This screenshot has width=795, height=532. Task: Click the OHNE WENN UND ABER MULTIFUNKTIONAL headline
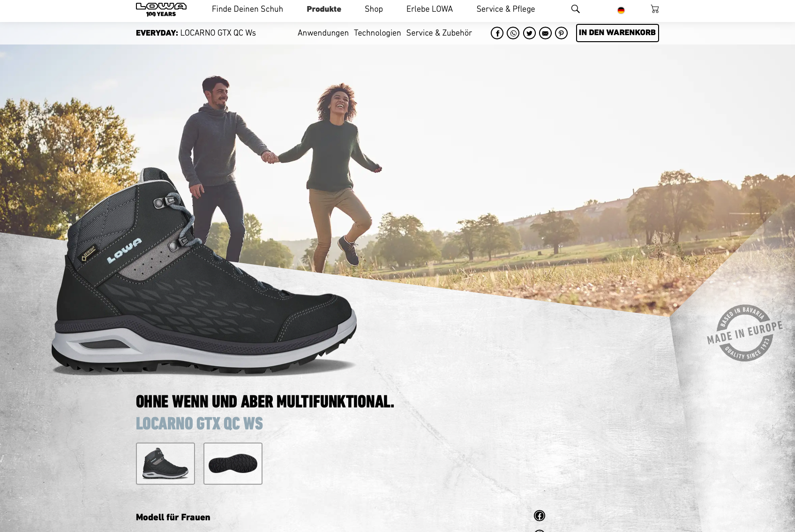pyautogui.click(x=265, y=401)
